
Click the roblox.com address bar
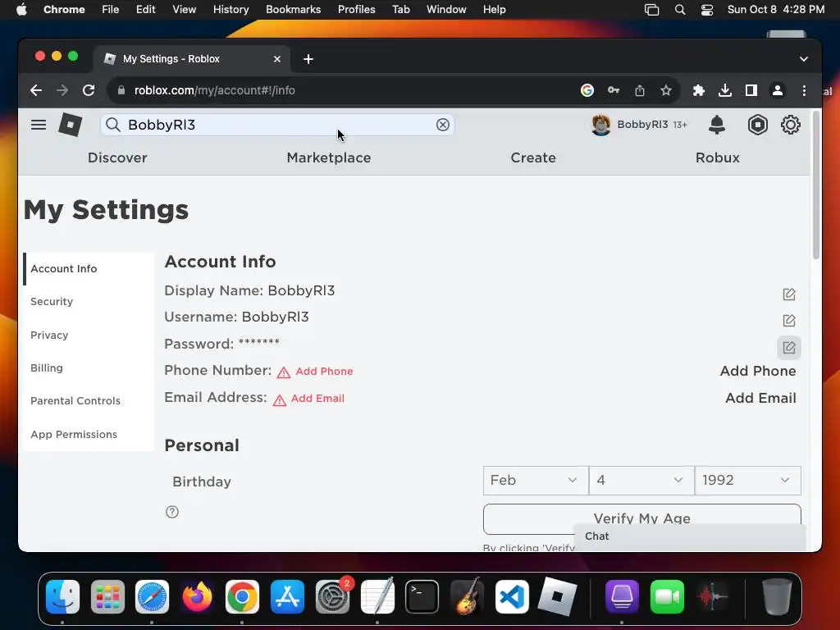pyautogui.click(x=343, y=90)
